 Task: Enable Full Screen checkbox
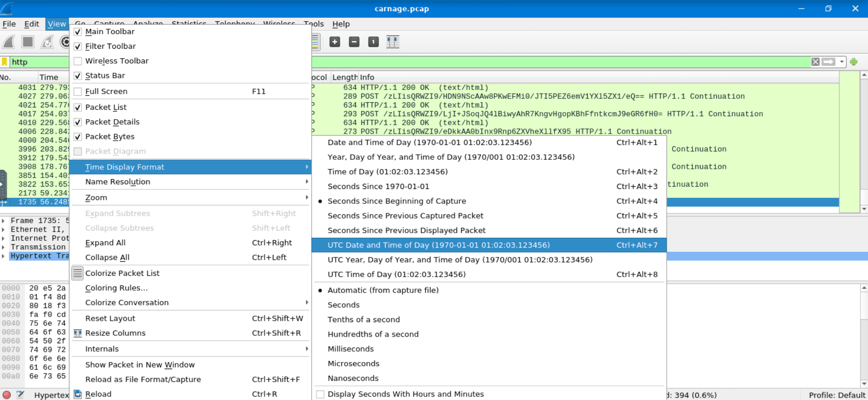tap(78, 91)
